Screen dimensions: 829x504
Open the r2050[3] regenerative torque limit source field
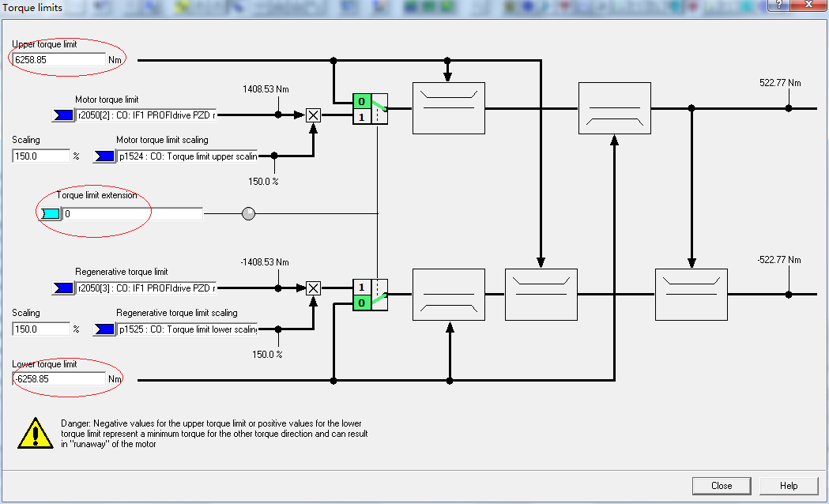pyautogui.click(x=146, y=288)
